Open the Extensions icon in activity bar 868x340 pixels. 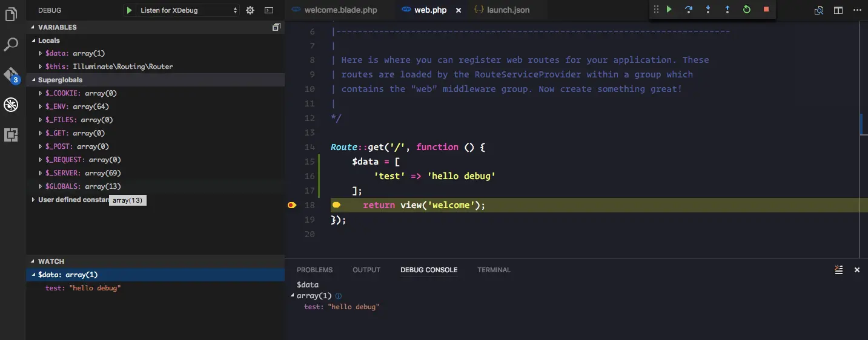11,135
